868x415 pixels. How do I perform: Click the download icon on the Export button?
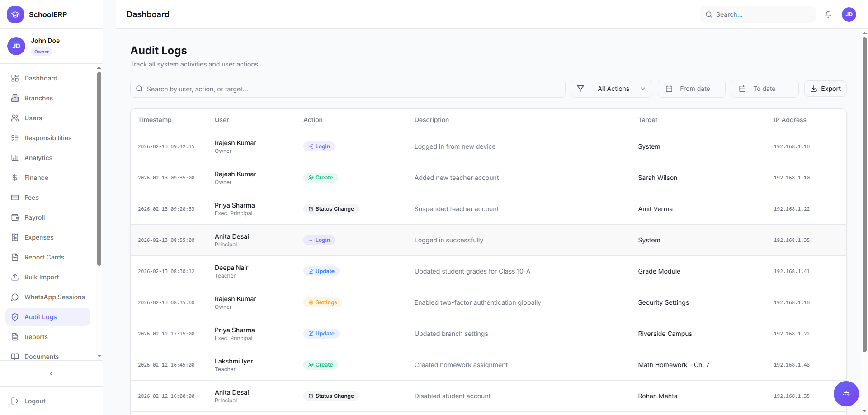(814, 89)
